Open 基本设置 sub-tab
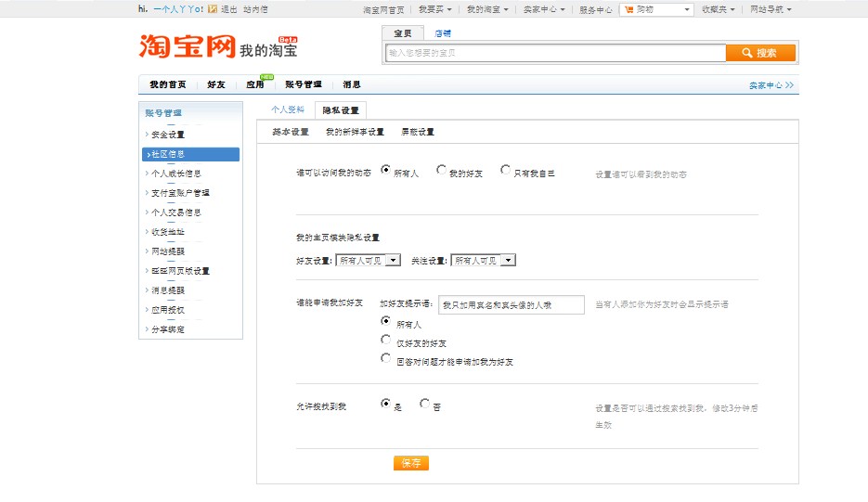Viewport: 868px width, 502px height. click(291, 132)
